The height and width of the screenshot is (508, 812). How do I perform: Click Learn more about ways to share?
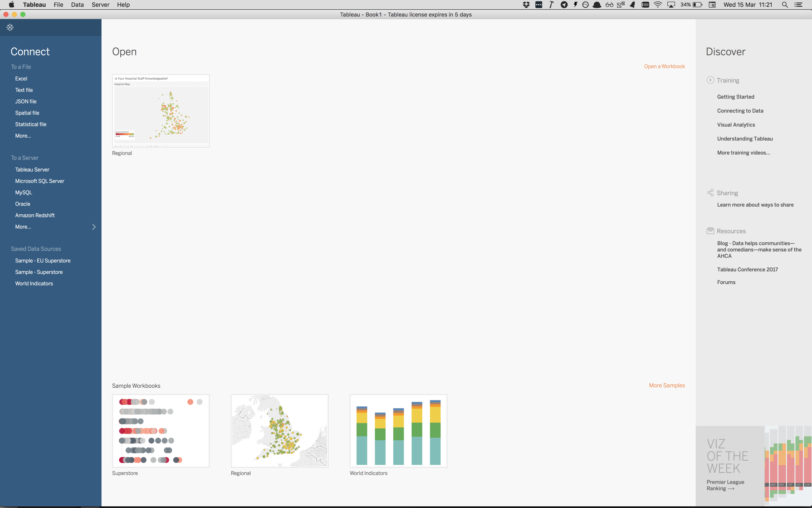[755, 205]
